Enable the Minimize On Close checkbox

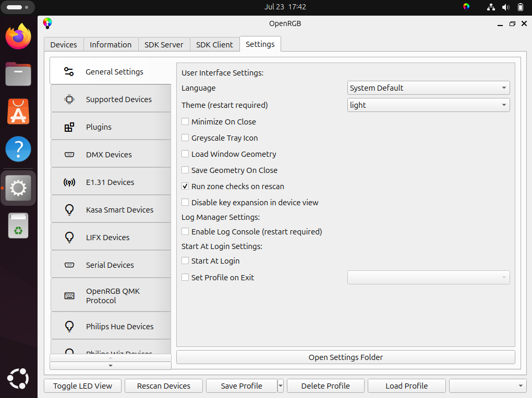point(185,122)
